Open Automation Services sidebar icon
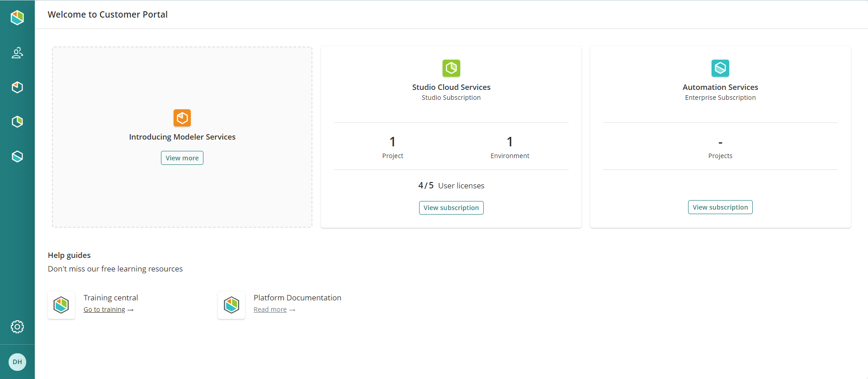This screenshot has width=868, height=379. [17, 156]
